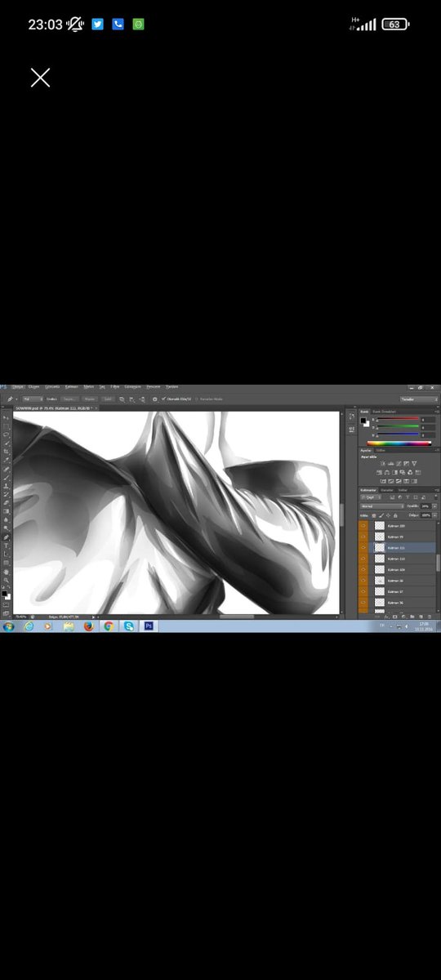Add a Vibrance adjustment layer

click(x=414, y=464)
